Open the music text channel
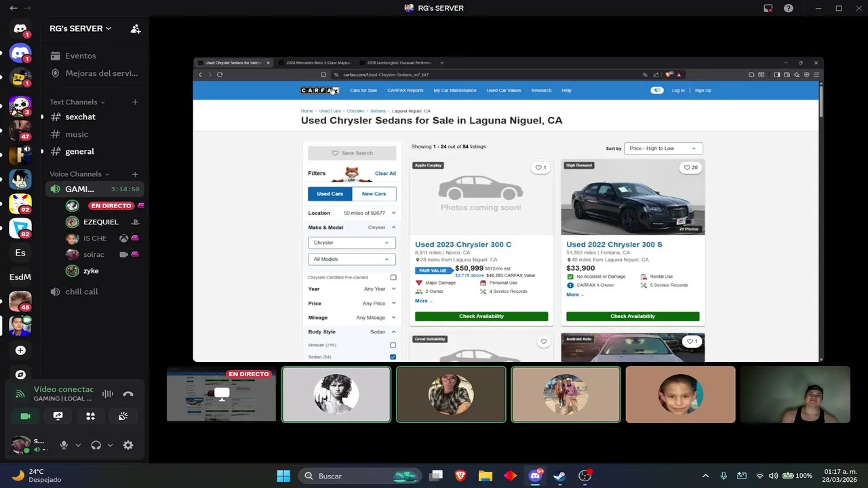 (x=95, y=134)
